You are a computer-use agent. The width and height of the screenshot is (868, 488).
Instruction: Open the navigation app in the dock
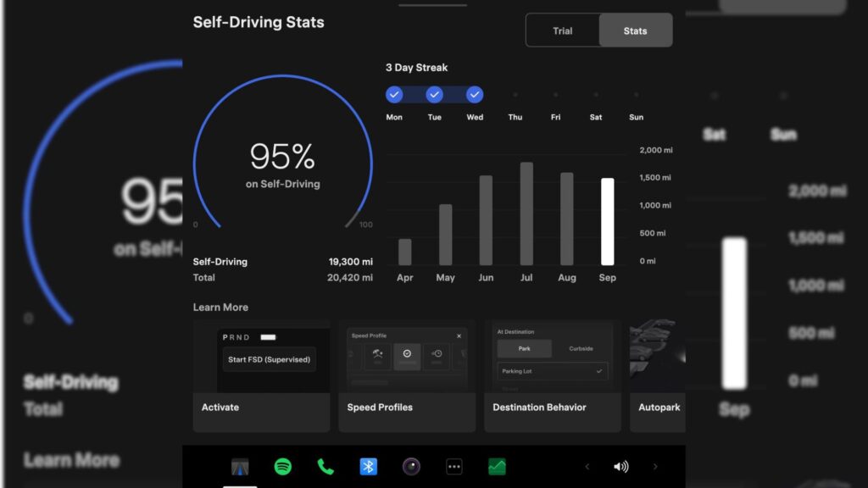click(x=240, y=467)
